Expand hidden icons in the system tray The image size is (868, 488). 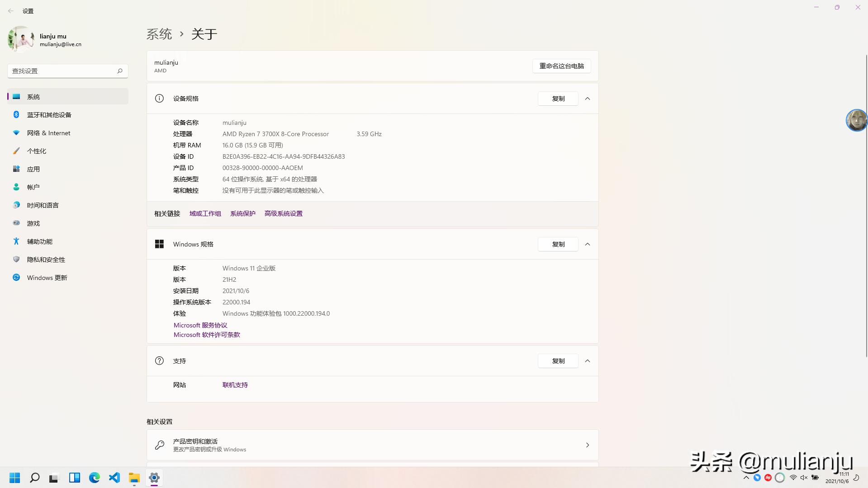coord(746,478)
